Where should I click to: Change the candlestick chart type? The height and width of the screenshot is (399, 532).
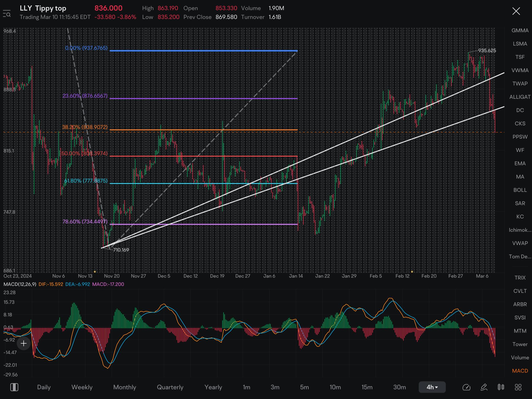click(501, 387)
